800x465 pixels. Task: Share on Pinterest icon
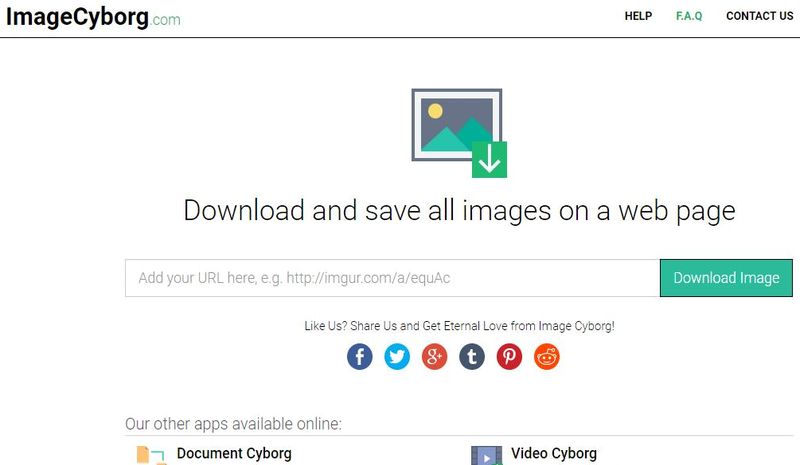[509, 356]
